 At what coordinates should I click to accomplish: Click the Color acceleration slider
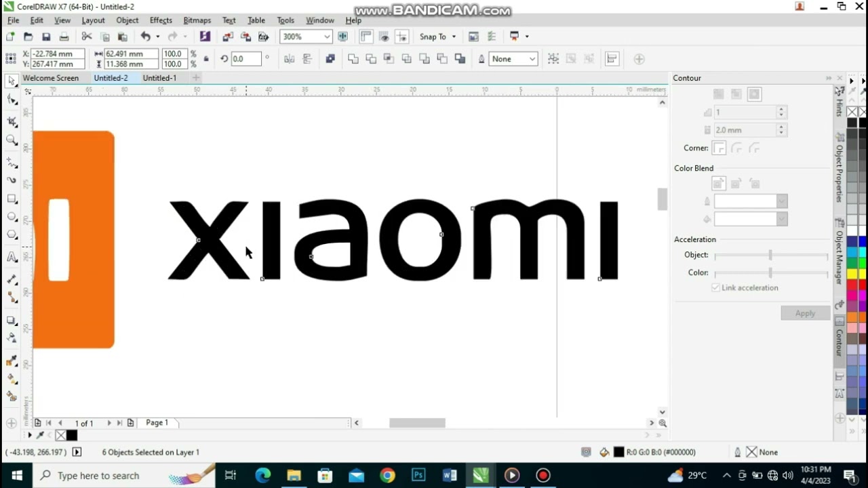[x=771, y=272]
